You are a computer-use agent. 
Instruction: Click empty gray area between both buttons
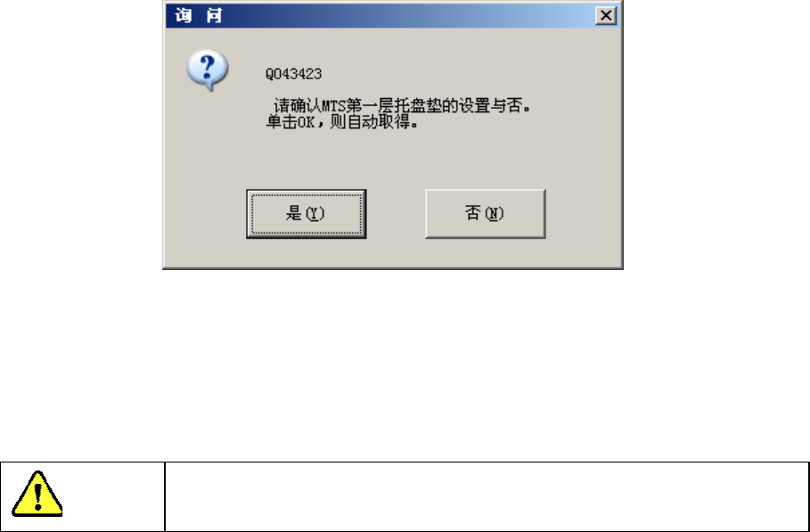tap(396, 214)
